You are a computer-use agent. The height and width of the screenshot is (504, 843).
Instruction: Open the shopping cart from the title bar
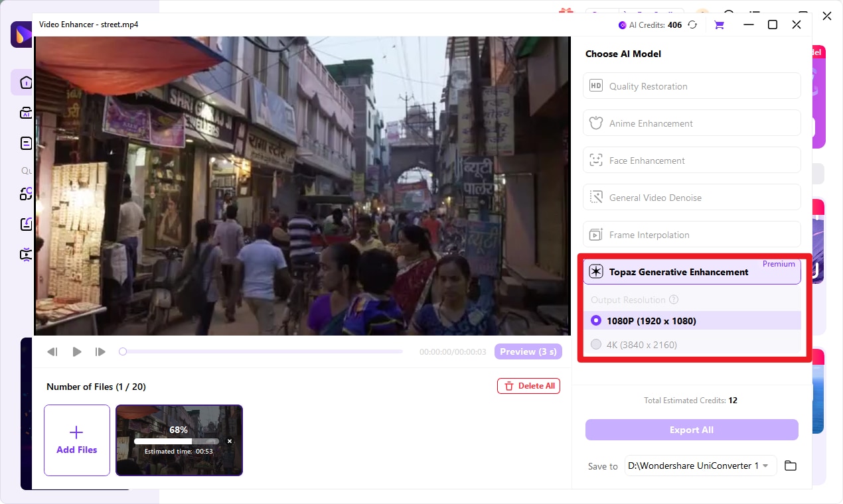(x=719, y=25)
